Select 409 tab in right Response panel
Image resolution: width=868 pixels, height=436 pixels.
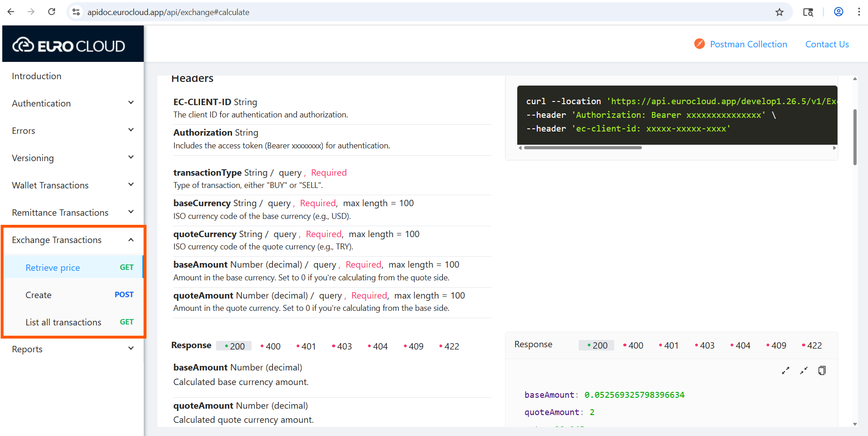pos(776,345)
